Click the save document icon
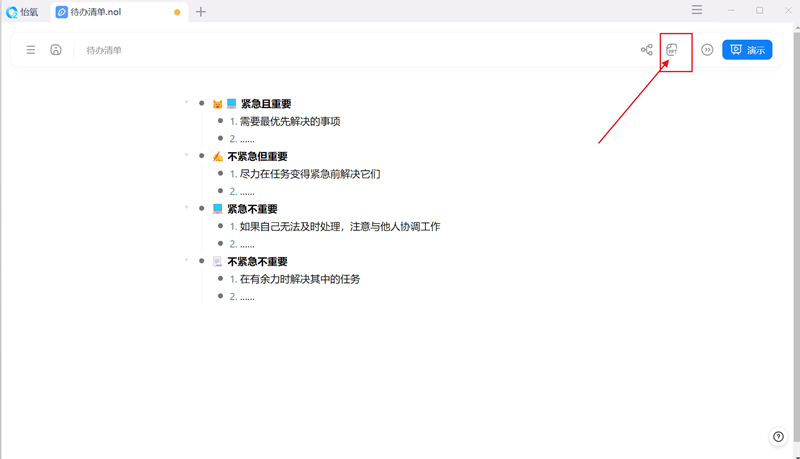Viewport: 800px width, 459px height. click(x=56, y=49)
